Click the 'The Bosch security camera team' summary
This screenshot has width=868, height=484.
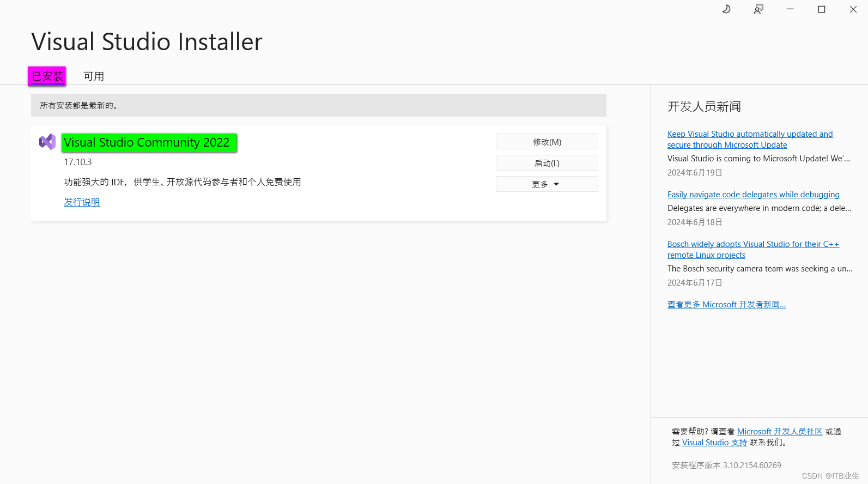[760, 269]
